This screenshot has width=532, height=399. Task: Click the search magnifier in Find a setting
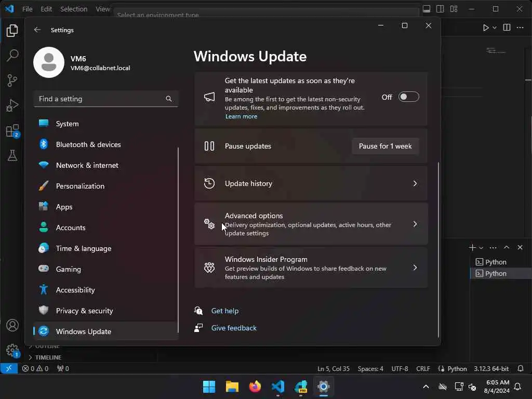click(x=169, y=99)
